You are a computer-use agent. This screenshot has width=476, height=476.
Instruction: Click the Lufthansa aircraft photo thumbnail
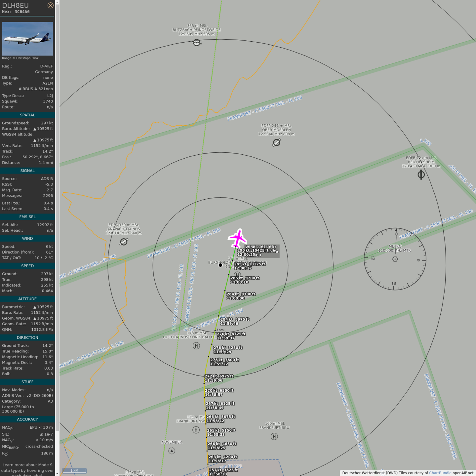point(27,39)
